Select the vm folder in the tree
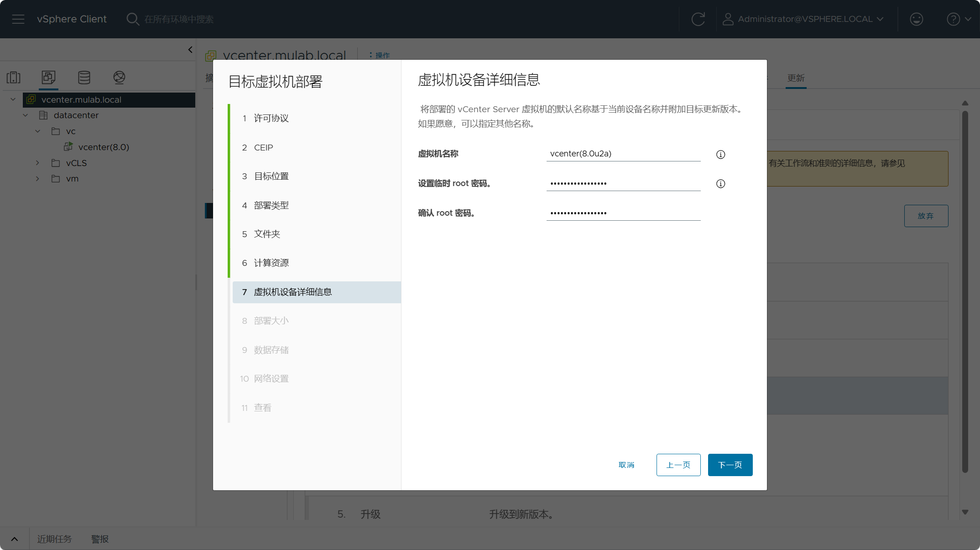Screen dimensions: 980x550 72,179
